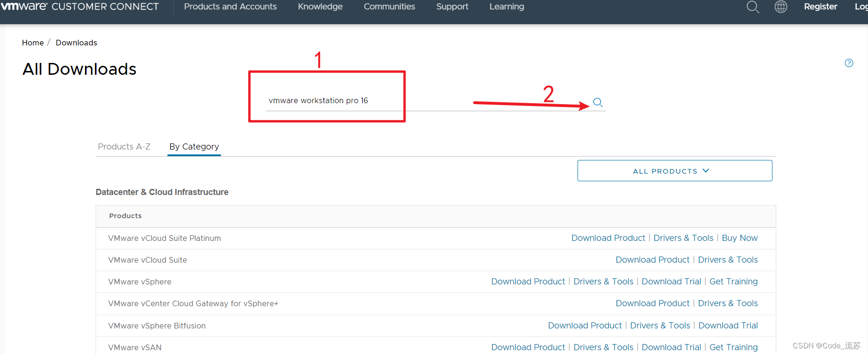868x354 pixels.
Task: Click Download Product for vCloud Suite Platinum
Action: click(x=608, y=238)
